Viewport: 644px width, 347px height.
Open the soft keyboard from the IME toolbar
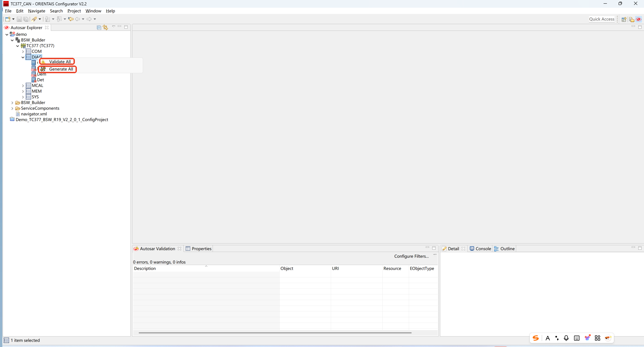click(576, 338)
